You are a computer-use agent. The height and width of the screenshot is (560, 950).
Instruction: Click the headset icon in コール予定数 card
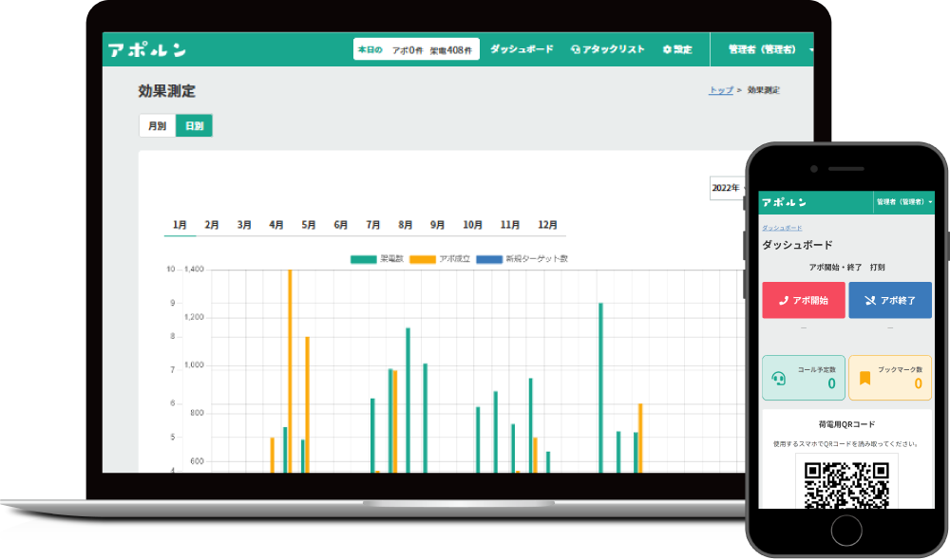(x=779, y=379)
